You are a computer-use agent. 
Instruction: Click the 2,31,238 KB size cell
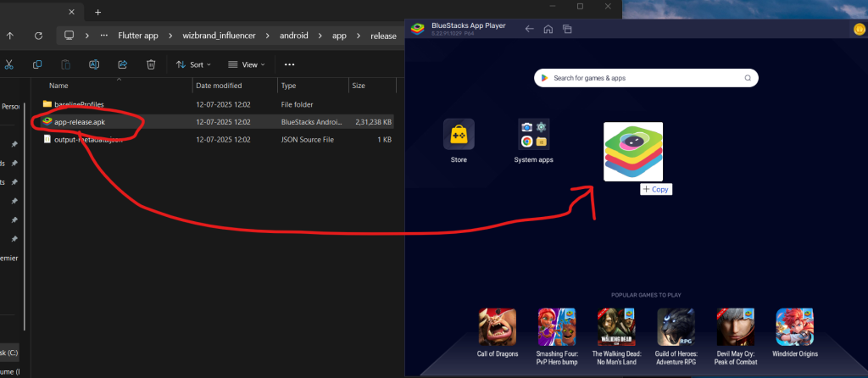[x=374, y=122]
